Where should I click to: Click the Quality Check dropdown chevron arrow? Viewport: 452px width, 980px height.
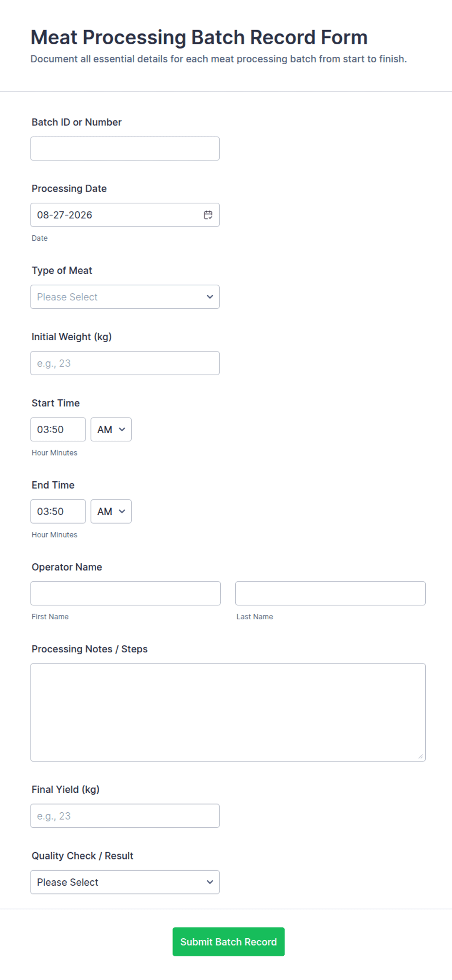[x=210, y=882]
